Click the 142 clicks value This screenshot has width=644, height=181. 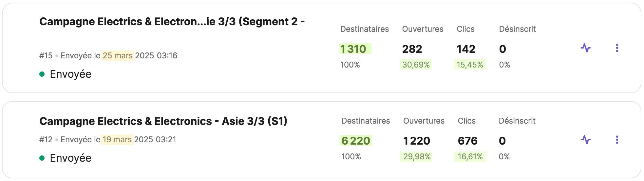click(x=466, y=49)
